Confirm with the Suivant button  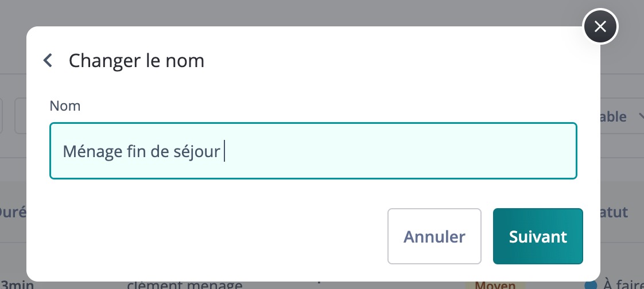pyautogui.click(x=538, y=236)
